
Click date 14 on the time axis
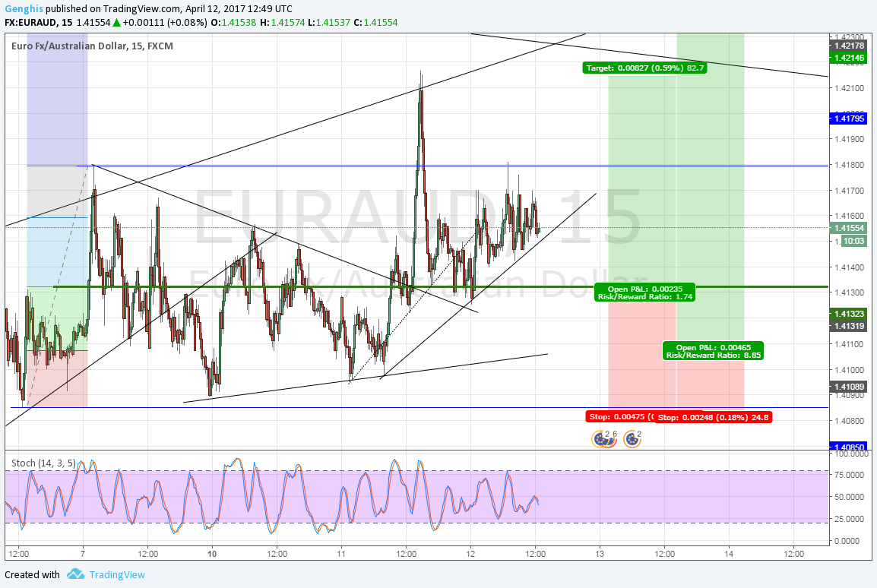pos(729,554)
